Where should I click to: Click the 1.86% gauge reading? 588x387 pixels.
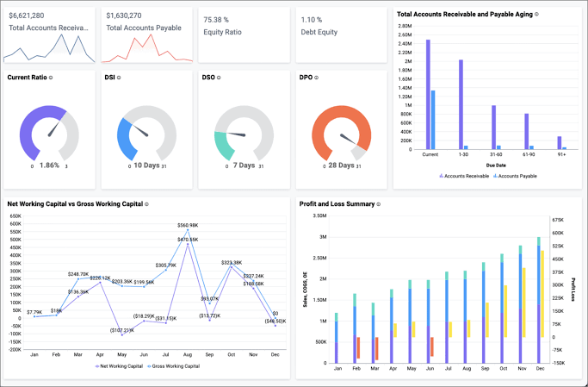tap(49, 165)
